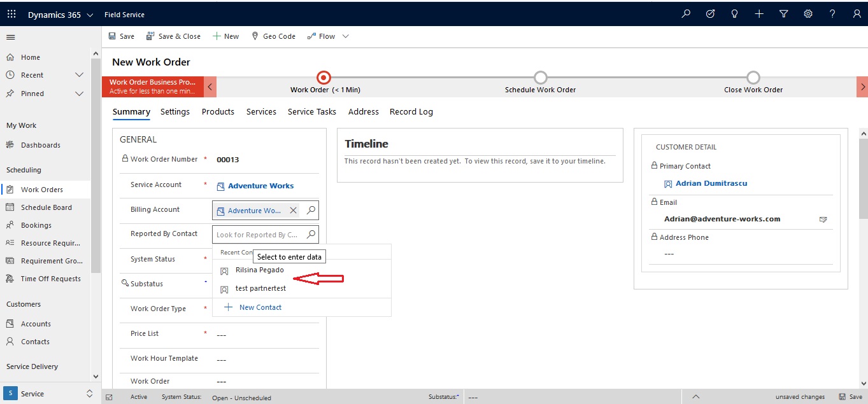Click Save in the command bar
This screenshot has height=404, width=868.
(121, 36)
